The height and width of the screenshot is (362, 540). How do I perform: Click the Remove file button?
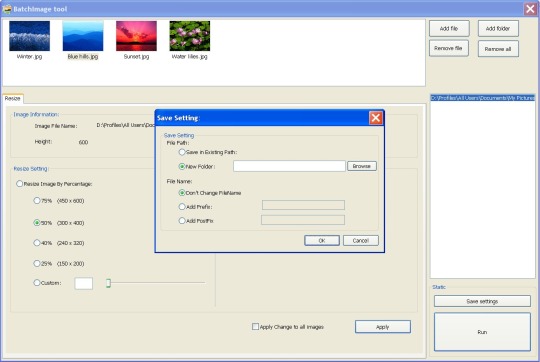[x=449, y=48]
